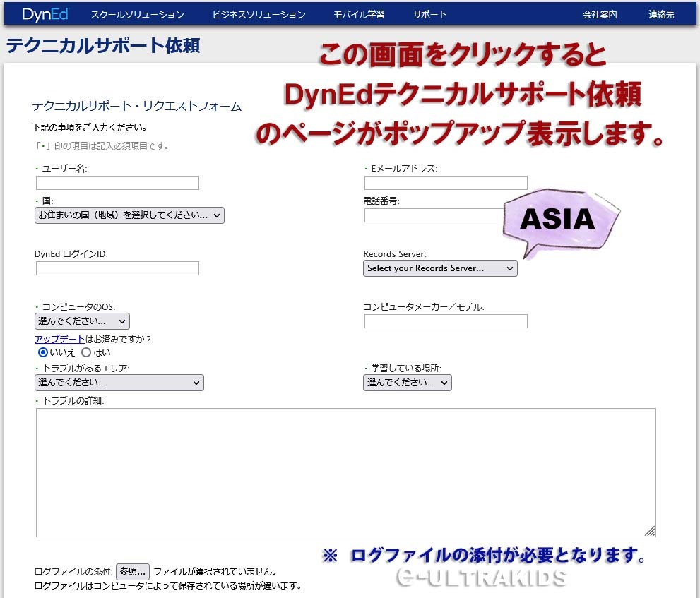Click ファイルが選択されていません text
700x598 pixels.
tap(214, 572)
